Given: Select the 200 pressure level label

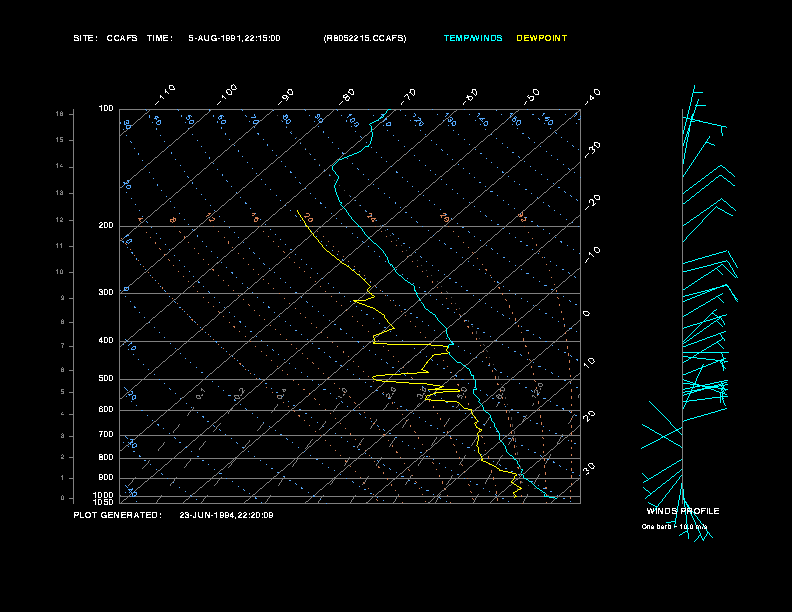Looking at the screenshot, I should [106, 225].
